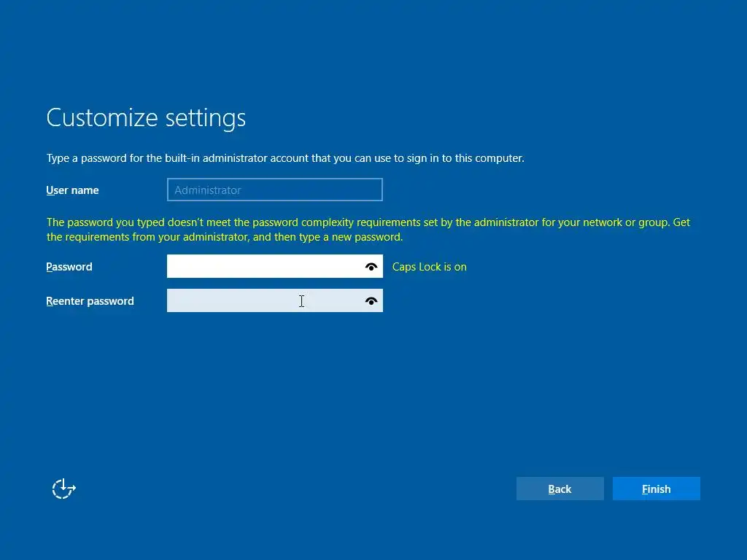This screenshot has width=747, height=560.
Task: Click the 'User name' label
Action: point(72,190)
